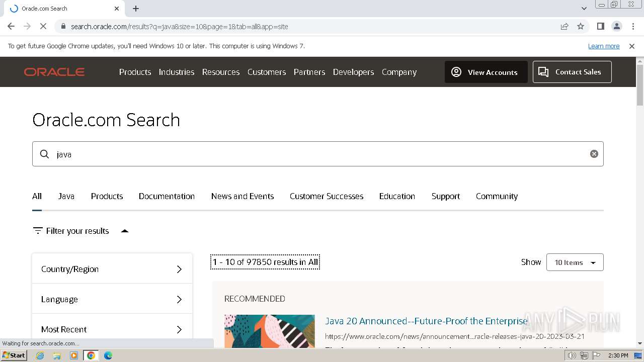Open the Show 10 Items dropdown
This screenshot has width=644, height=362.
[x=575, y=262]
